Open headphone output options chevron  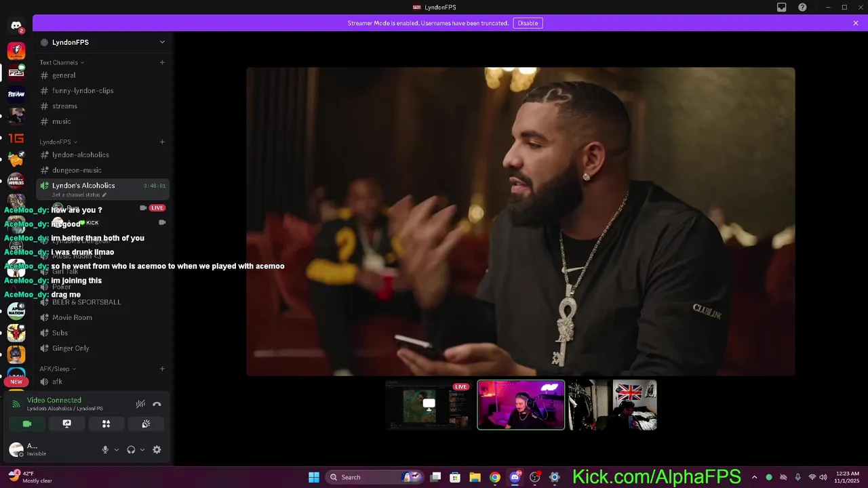tap(142, 450)
